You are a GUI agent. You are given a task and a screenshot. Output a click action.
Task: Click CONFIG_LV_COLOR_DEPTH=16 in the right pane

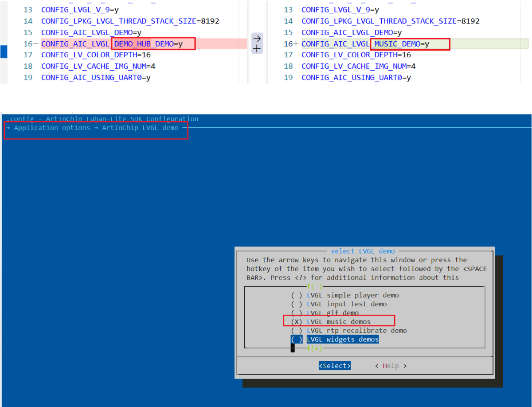click(356, 55)
